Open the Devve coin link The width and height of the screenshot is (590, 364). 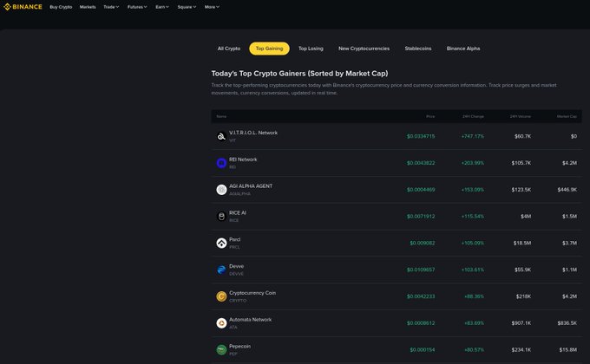(x=236, y=266)
